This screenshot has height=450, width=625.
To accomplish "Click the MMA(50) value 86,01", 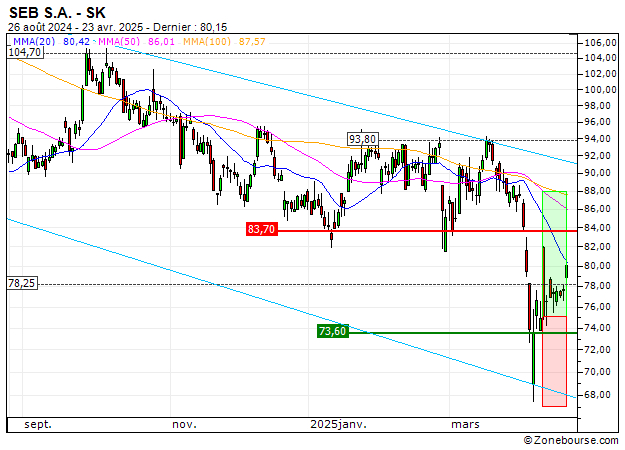I will coord(161,41).
